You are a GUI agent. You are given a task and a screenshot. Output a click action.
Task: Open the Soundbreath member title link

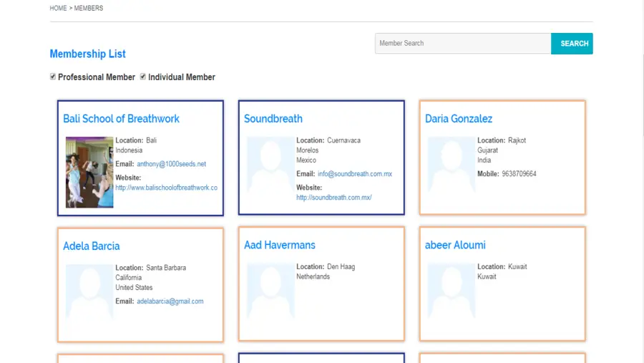pos(273,119)
